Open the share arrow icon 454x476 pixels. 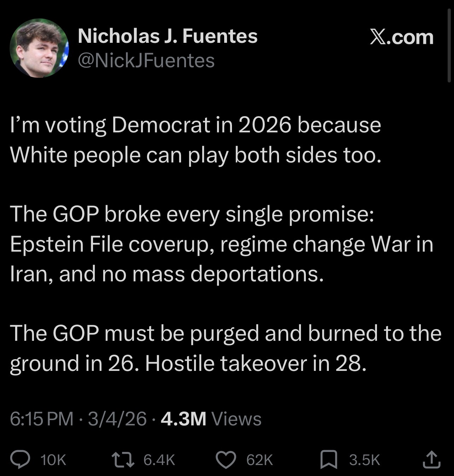pos(431,459)
